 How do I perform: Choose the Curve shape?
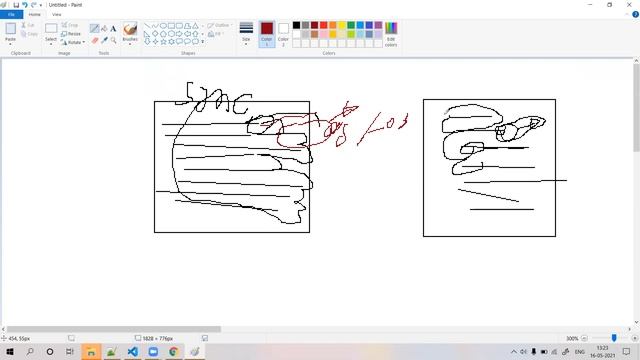click(155, 26)
